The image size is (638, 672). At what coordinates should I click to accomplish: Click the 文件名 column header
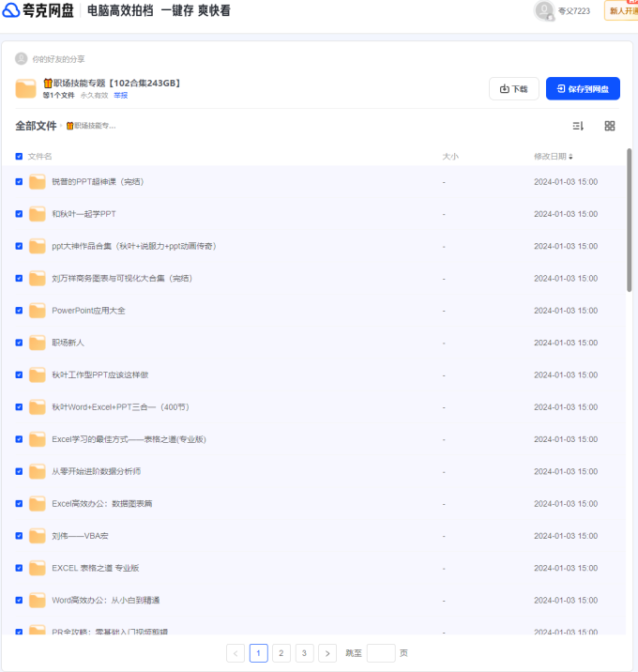coord(39,157)
